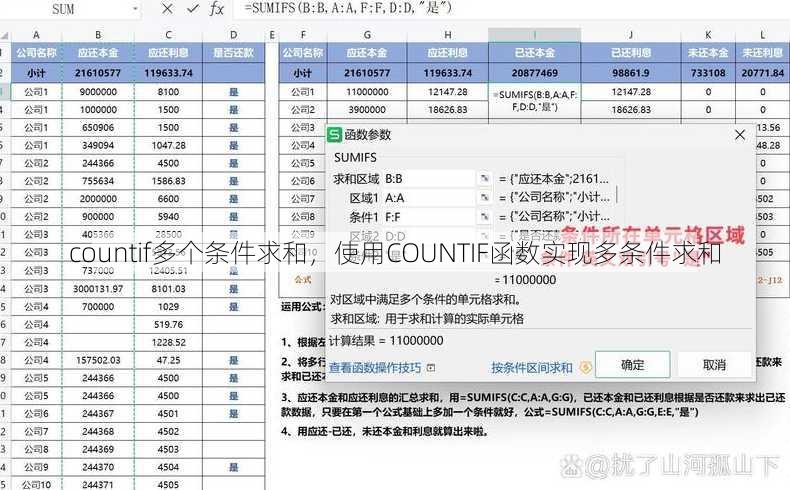Click video icon after 查看函数操作技巧
790x490 pixels.
point(431,368)
